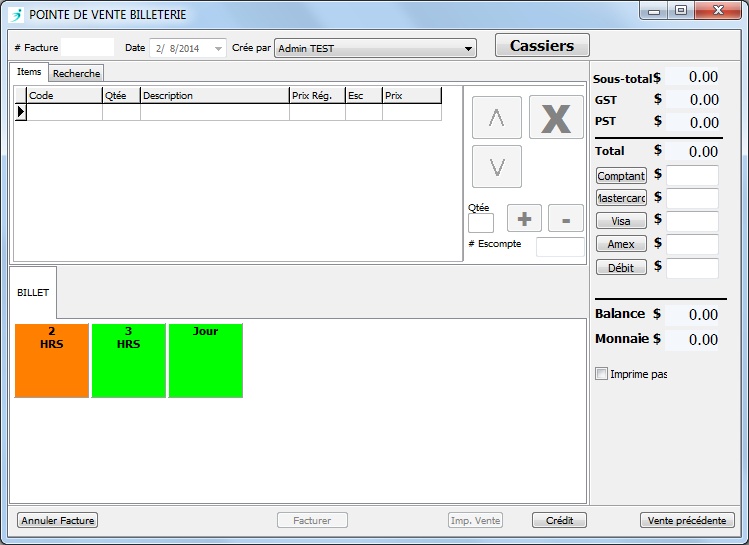Pay with the Comptant button
Screen dimensions: 749x545
[x=621, y=176]
